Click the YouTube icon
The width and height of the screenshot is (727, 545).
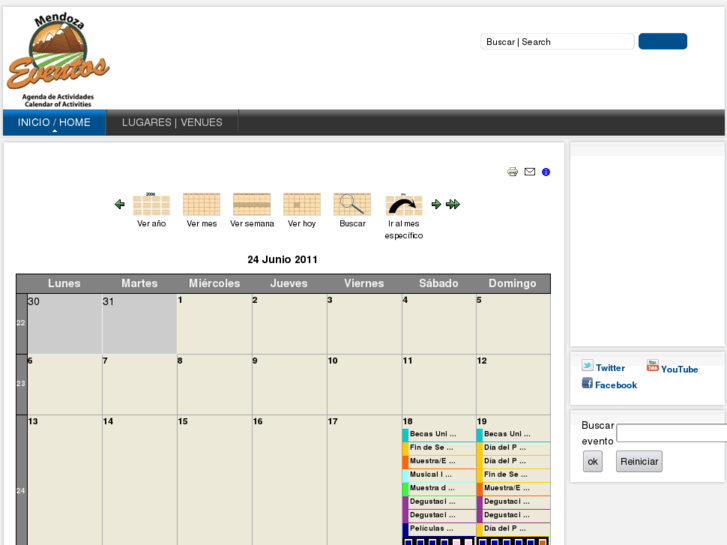[x=653, y=365]
